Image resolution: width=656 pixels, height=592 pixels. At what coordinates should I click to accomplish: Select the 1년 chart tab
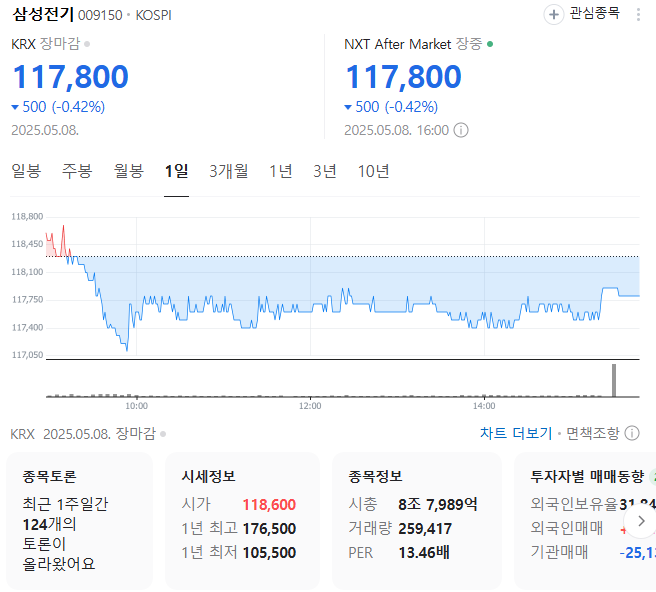281,171
